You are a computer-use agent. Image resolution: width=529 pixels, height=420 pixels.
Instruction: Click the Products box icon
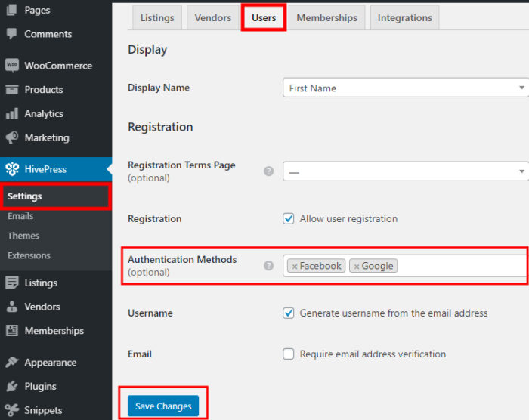click(x=12, y=90)
